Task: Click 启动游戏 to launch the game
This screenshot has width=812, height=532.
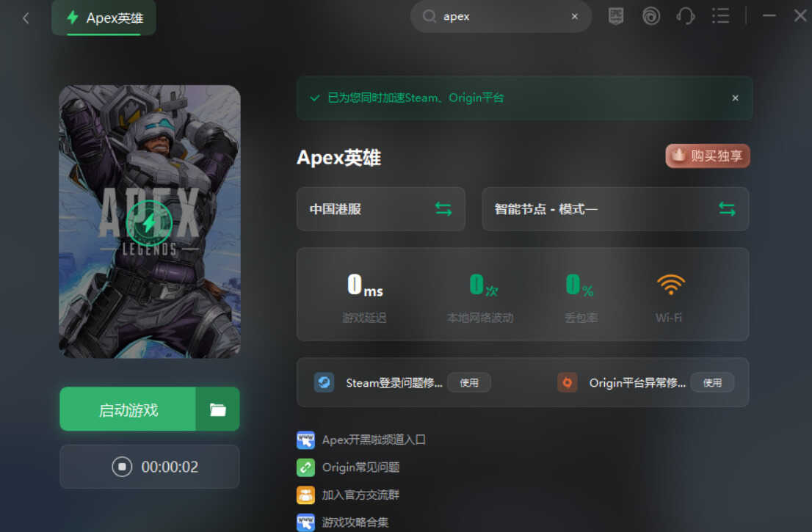Action: click(128, 409)
